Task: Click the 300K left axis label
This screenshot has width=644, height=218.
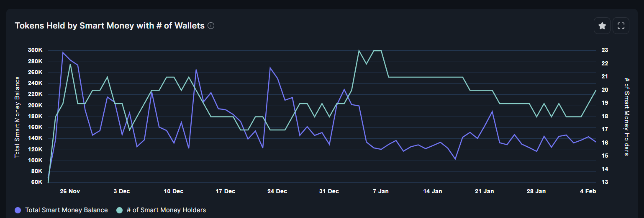Action: [x=35, y=50]
